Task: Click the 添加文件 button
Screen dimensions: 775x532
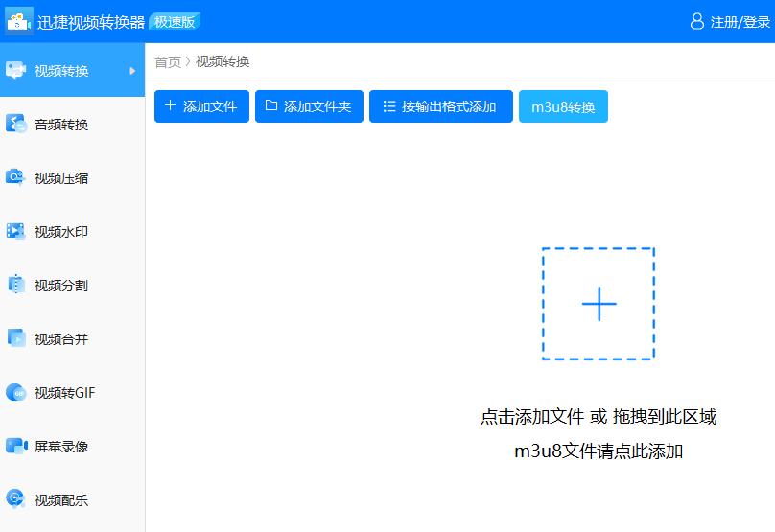Action: click(x=201, y=106)
